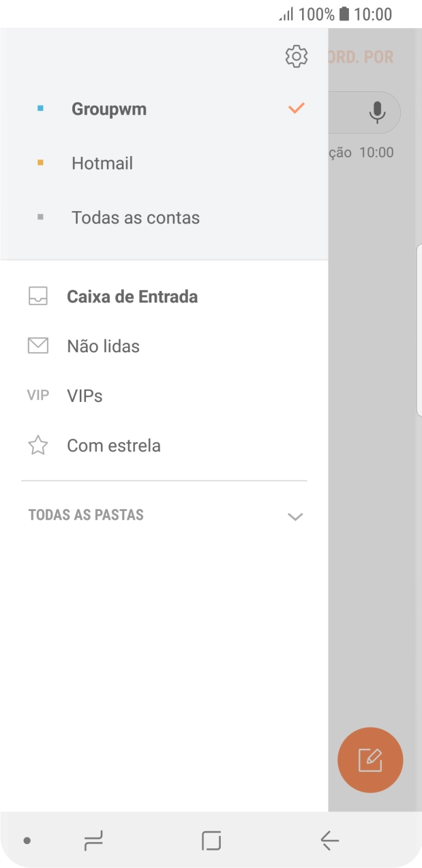Expand the TODAS AS PASTAS section
The height and width of the screenshot is (868, 422).
point(295,516)
